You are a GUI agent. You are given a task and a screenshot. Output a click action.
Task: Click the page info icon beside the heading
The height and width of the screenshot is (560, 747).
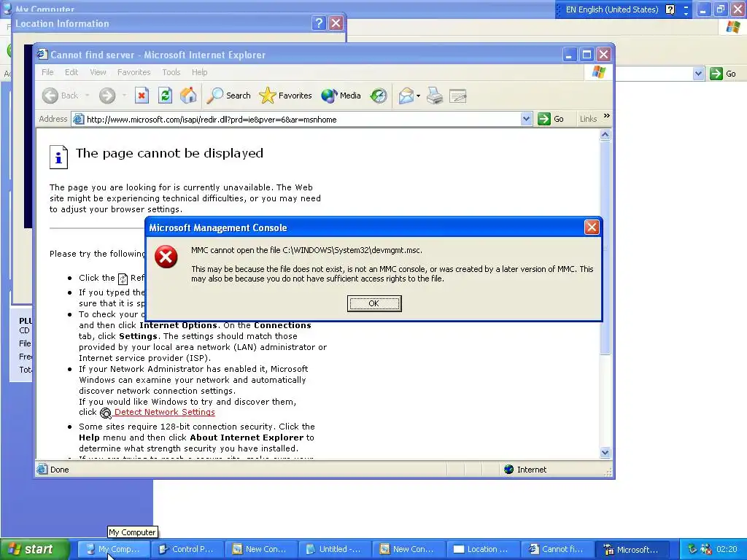point(58,157)
